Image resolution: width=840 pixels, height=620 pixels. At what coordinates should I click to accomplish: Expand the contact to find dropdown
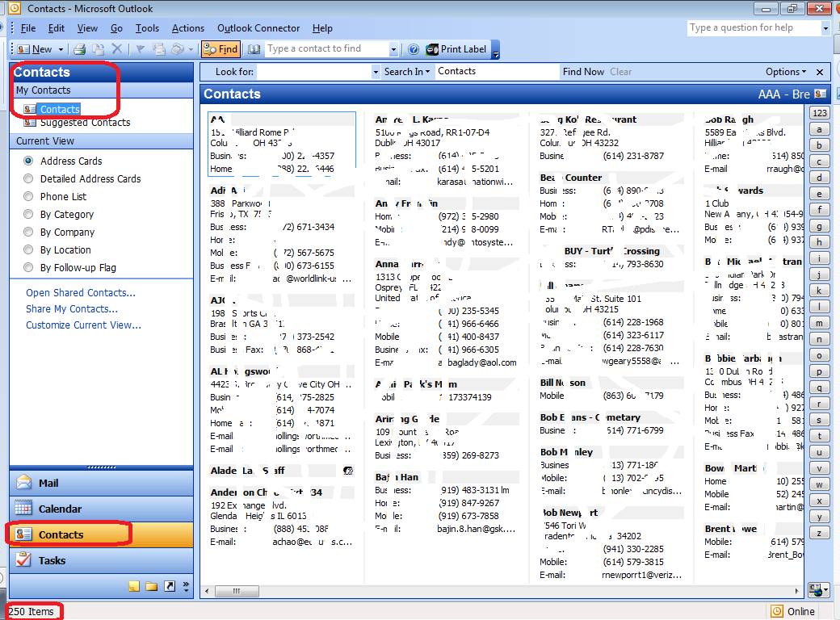394,49
